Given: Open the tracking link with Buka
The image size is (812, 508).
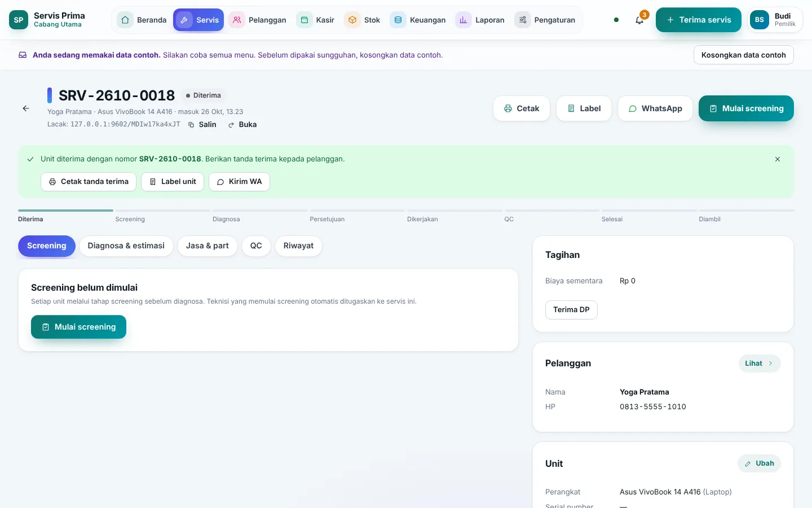Looking at the screenshot, I should [242, 125].
